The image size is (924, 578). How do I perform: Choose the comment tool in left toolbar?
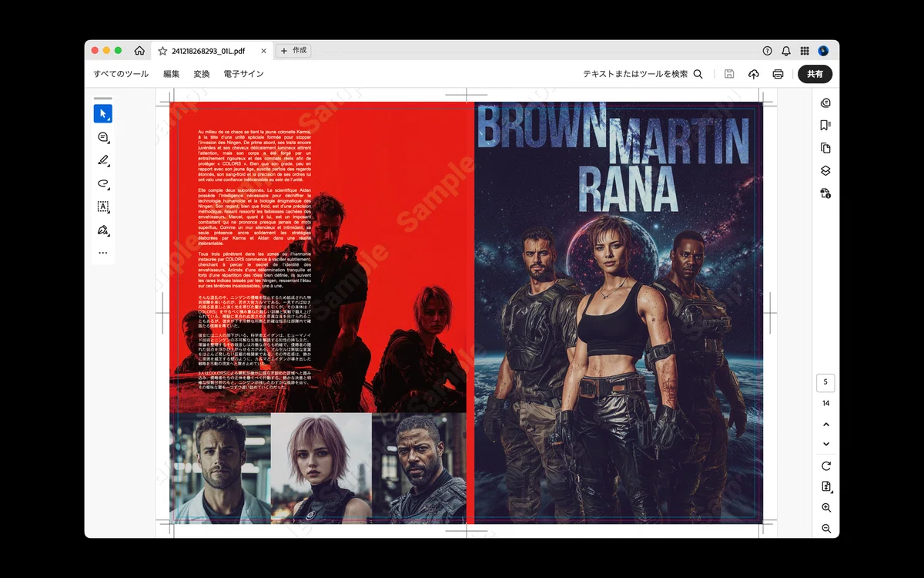pyautogui.click(x=102, y=137)
